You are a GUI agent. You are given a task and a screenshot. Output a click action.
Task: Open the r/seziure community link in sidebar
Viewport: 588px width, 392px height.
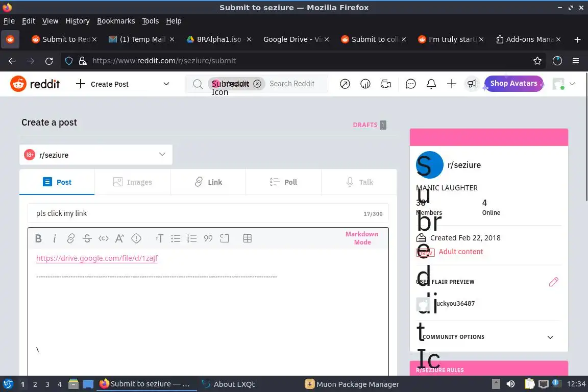coord(464,165)
